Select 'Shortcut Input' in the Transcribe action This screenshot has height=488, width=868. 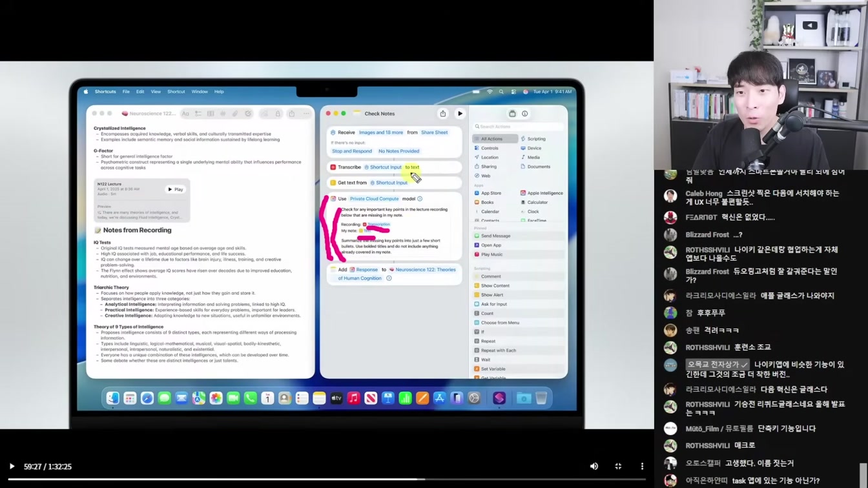pos(383,167)
